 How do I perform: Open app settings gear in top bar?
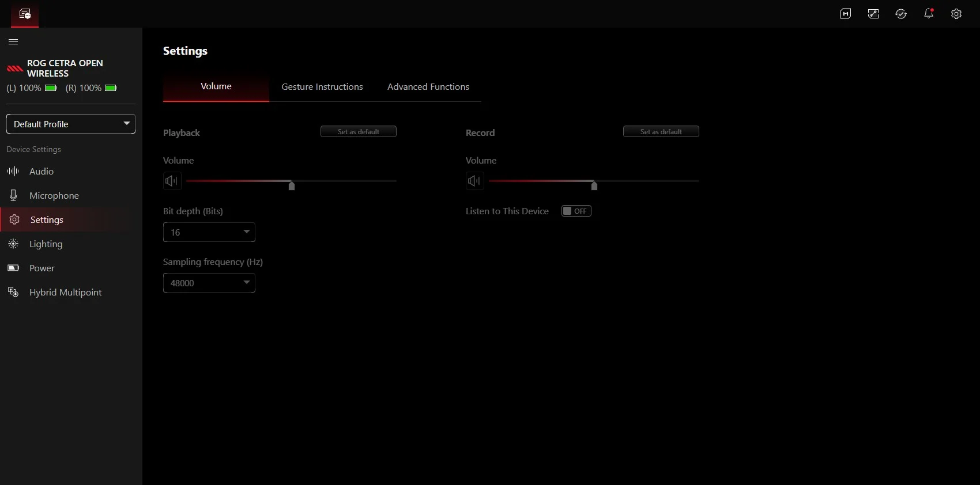coord(956,14)
